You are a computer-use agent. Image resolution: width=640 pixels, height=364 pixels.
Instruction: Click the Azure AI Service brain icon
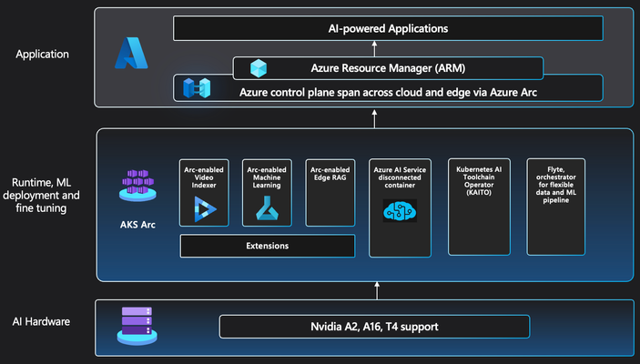pyautogui.click(x=400, y=211)
